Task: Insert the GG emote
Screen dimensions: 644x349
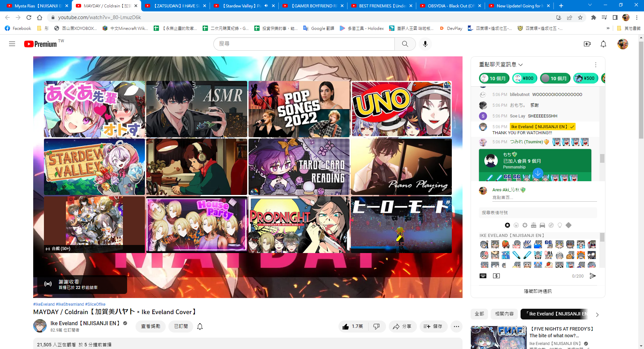Action: pyautogui.click(x=548, y=244)
